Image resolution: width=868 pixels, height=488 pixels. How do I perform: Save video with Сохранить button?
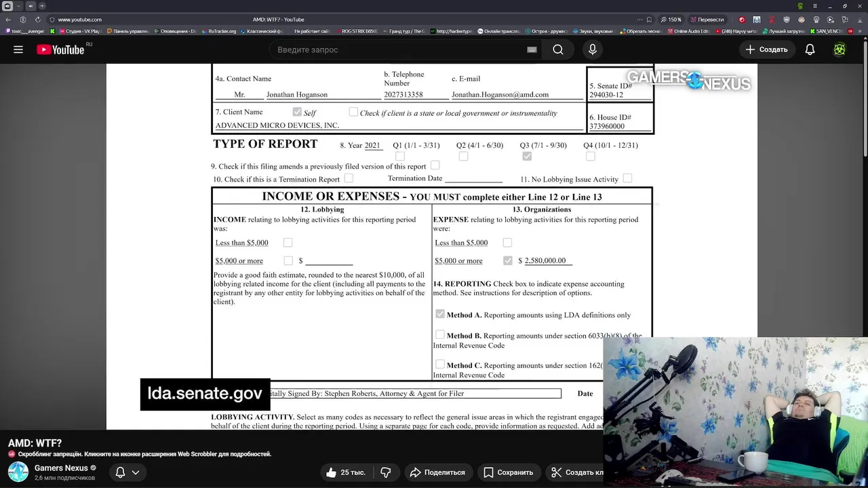pyautogui.click(x=508, y=472)
